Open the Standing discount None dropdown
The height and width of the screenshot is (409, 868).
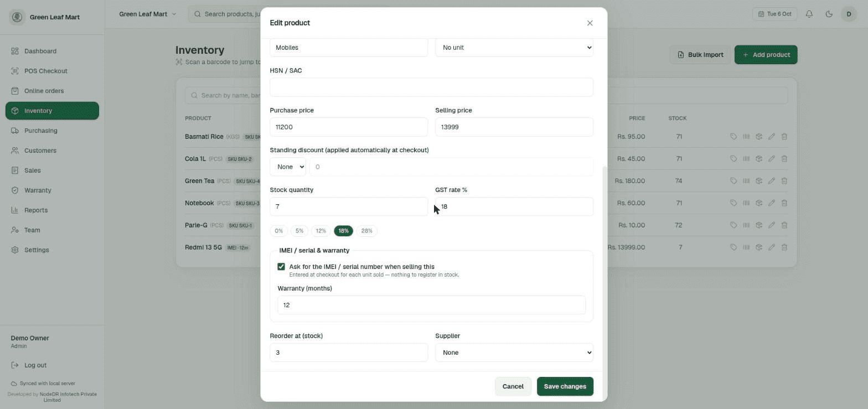point(288,167)
